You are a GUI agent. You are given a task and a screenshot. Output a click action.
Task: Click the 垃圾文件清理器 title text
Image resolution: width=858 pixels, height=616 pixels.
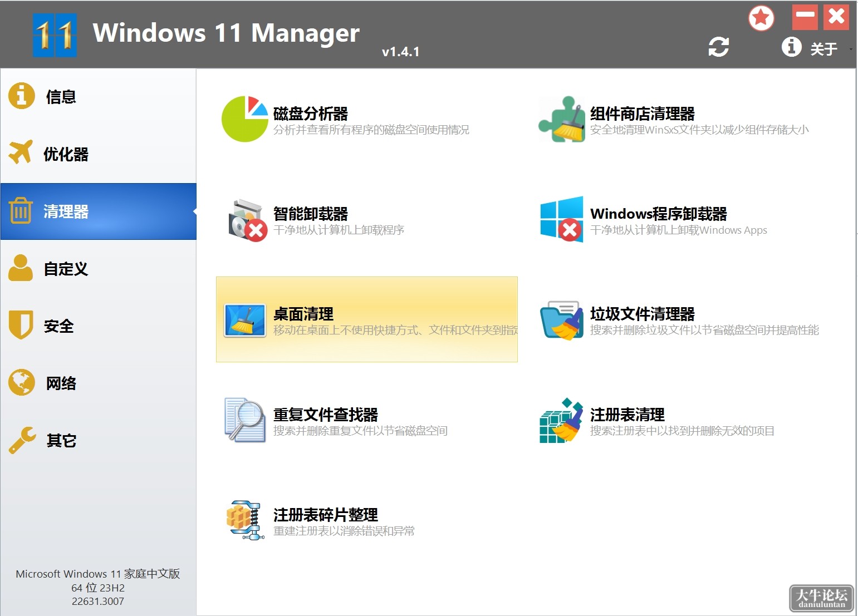point(643,314)
